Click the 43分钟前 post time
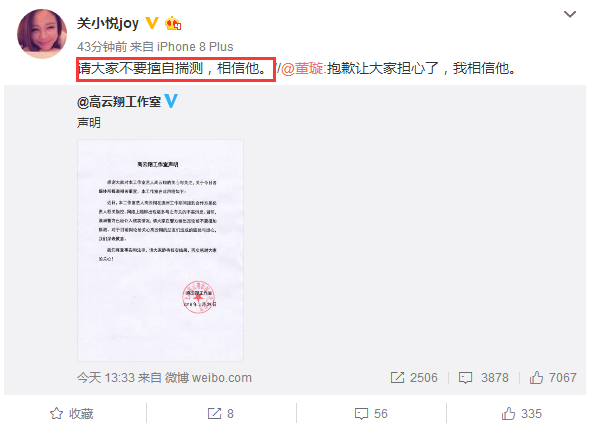 point(102,47)
